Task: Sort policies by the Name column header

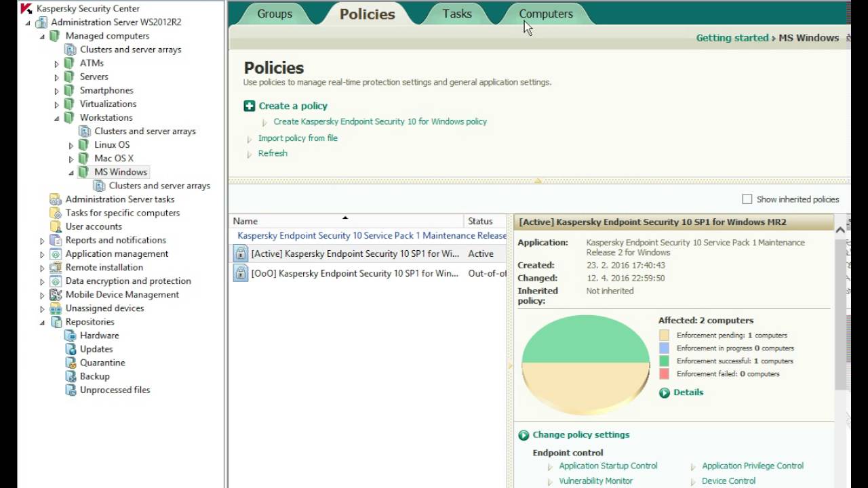Action: (x=346, y=221)
